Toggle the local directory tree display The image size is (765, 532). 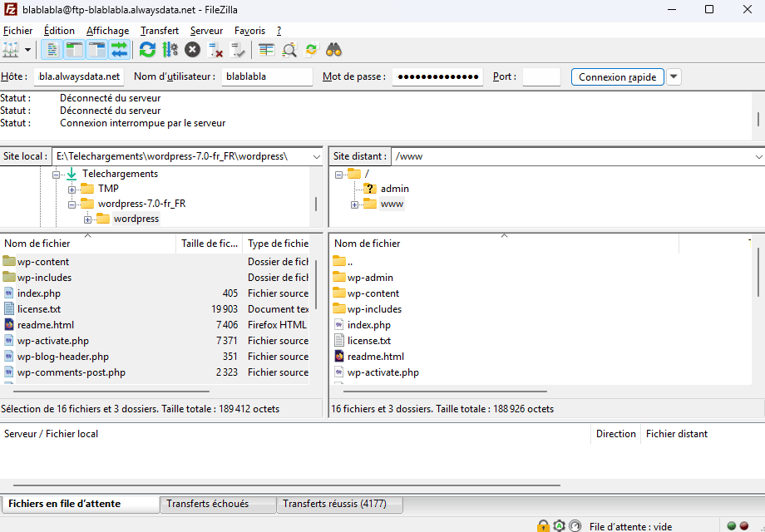75,50
